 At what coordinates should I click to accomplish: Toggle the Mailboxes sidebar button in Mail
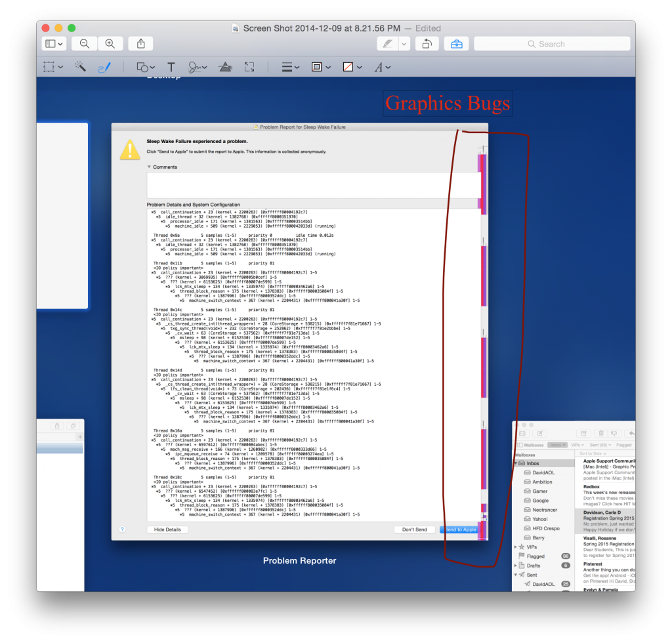point(530,445)
